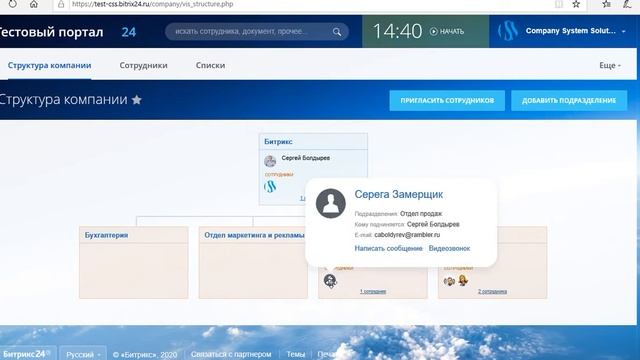Add page to favorites with the browser star

pos(576,4)
